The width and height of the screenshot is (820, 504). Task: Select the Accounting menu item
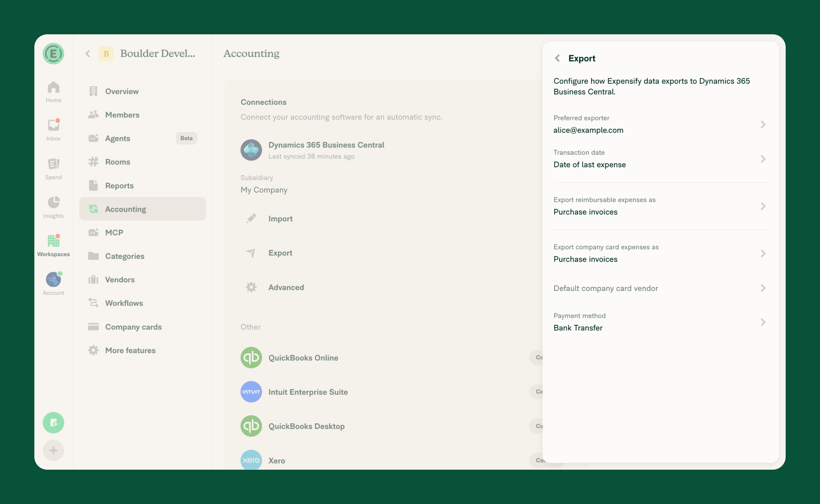[x=142, y=209]
